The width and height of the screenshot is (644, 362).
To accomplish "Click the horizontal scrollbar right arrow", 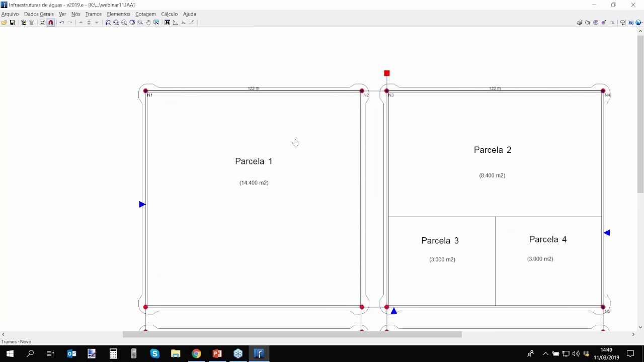I will [x=633, y=334].
